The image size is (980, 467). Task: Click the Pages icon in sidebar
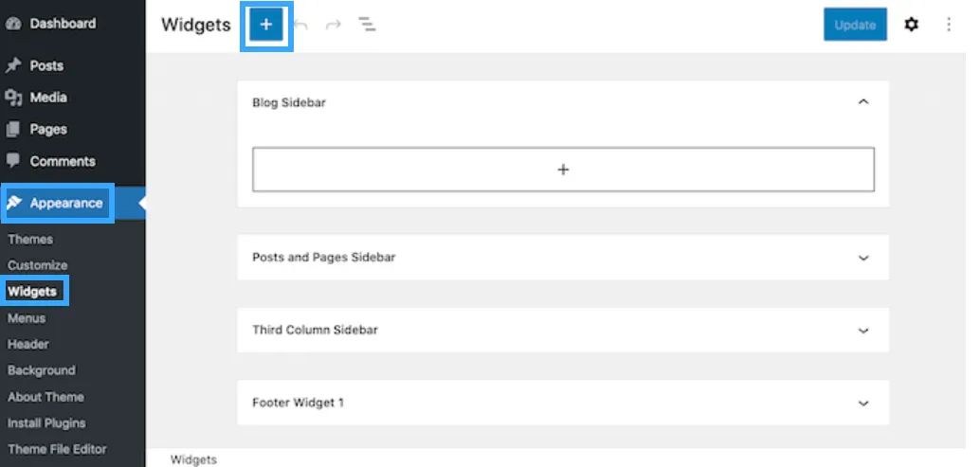coord(13,129)
